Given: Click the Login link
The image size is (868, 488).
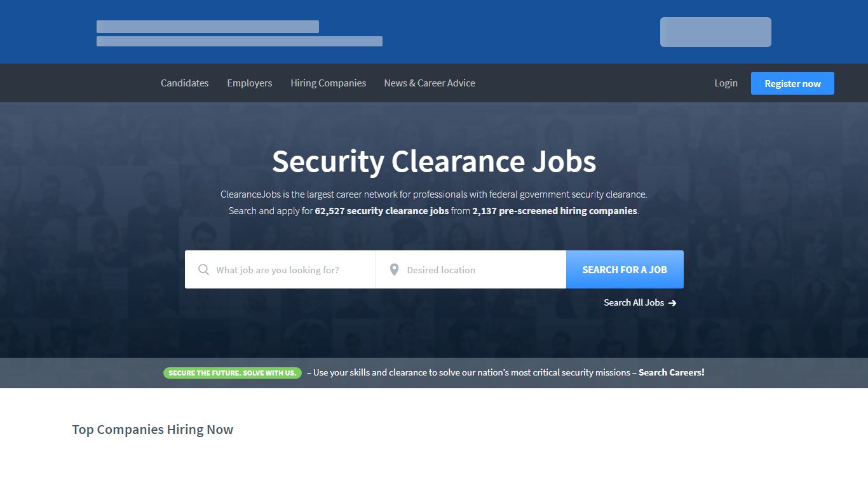Looking at the screenshot, I should 726,83.
